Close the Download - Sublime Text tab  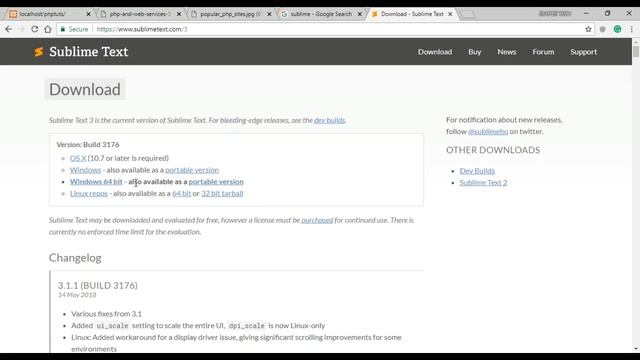(450, 14)
